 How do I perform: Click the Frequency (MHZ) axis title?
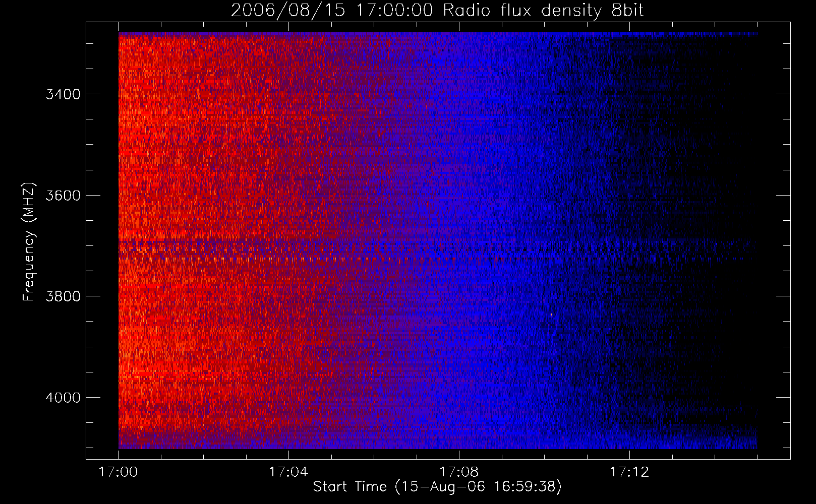[x=29, y=242]
